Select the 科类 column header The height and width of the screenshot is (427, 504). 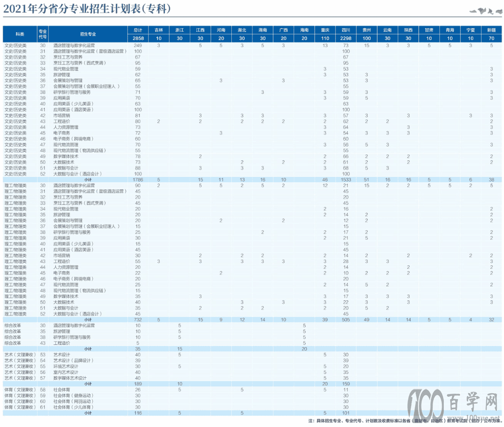click(x=20, y=34)
